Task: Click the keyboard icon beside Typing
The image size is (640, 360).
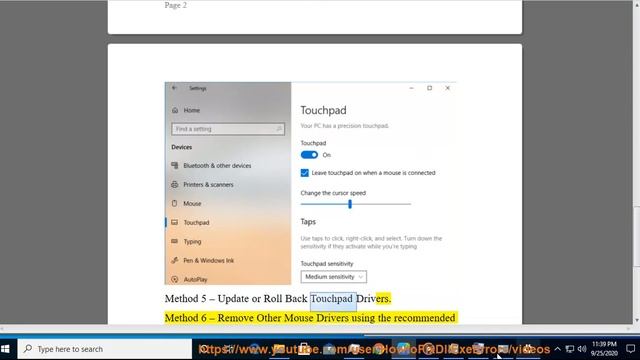Action: pos(175,241)
